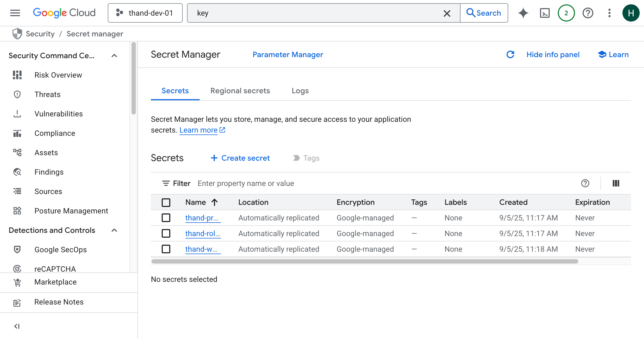Click the filter property input field
The height and width of the screenshot is (339, 644).
point(246,183)
